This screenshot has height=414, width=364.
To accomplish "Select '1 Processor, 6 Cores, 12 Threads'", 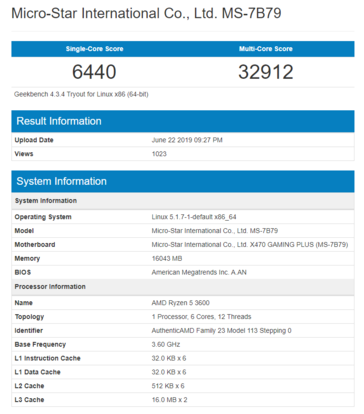I will 202,317.
